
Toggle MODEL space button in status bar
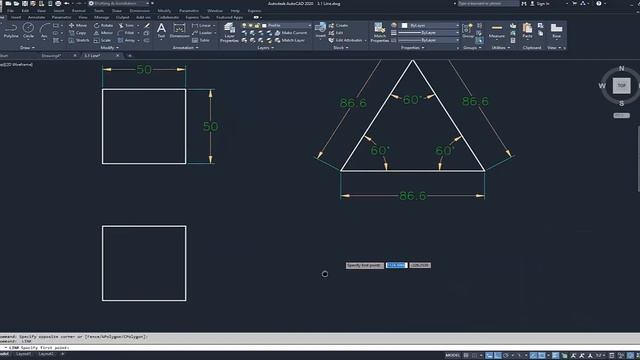coord(452,356)
